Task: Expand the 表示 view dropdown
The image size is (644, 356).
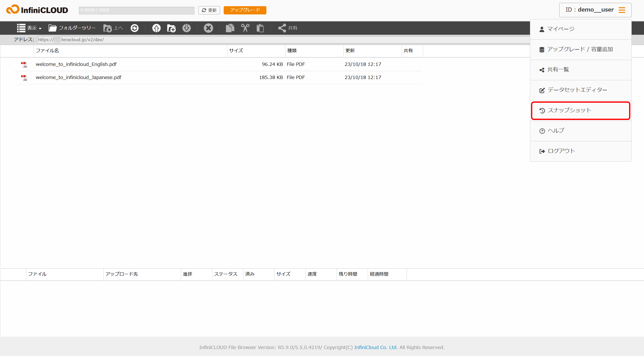Action: pos(29,28)
